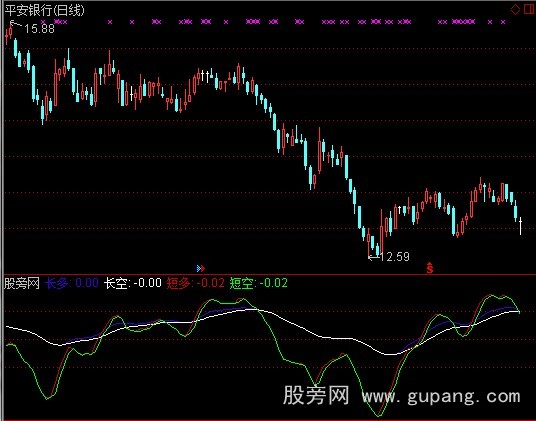Click the 12.59 low price label
536x421 pixels.
[x=394, y=257]
